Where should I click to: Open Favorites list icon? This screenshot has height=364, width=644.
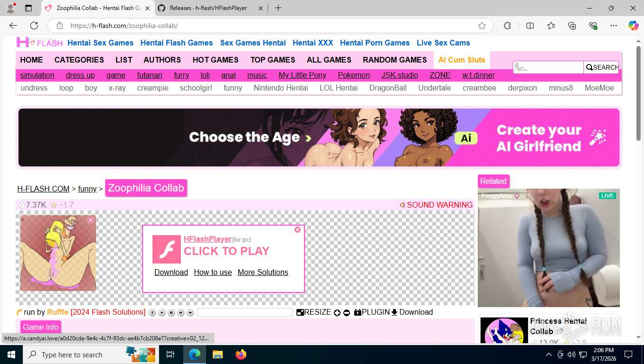pos(551,26)
